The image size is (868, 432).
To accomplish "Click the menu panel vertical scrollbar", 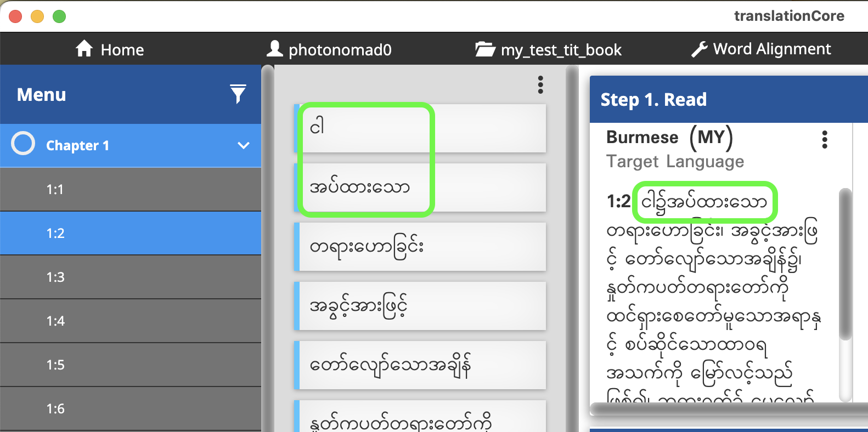I will (268, 248).
